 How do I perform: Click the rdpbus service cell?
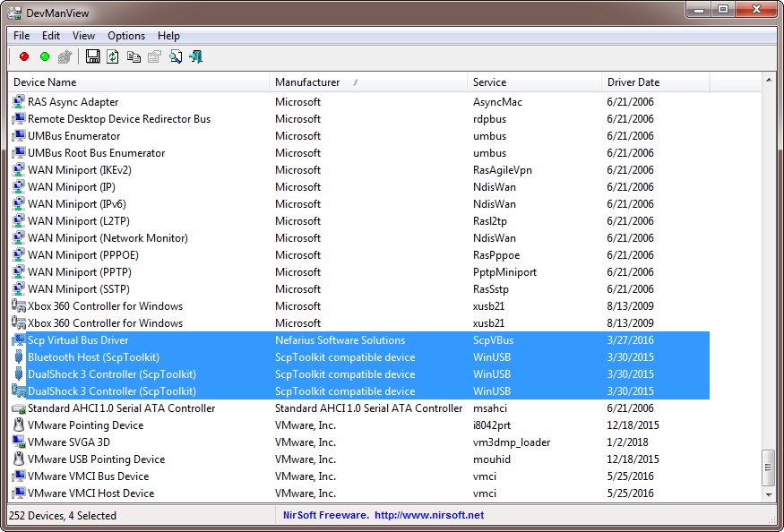(x=489, y=119)
